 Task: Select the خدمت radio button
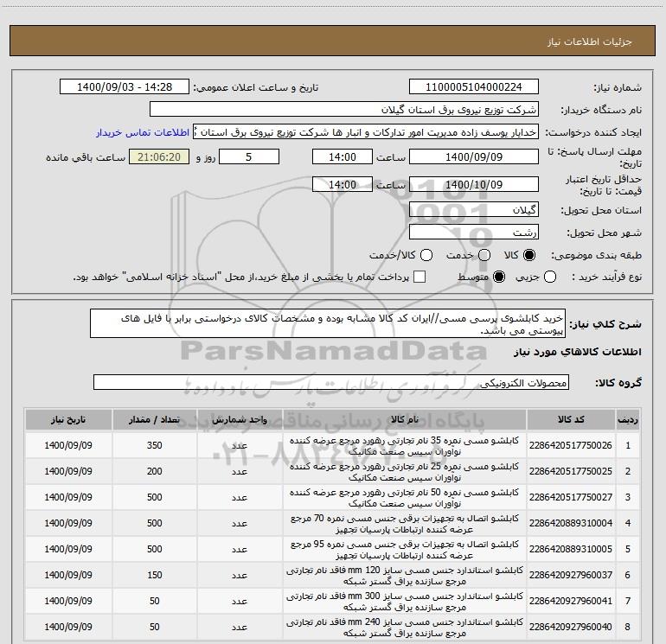click(484, 255)
